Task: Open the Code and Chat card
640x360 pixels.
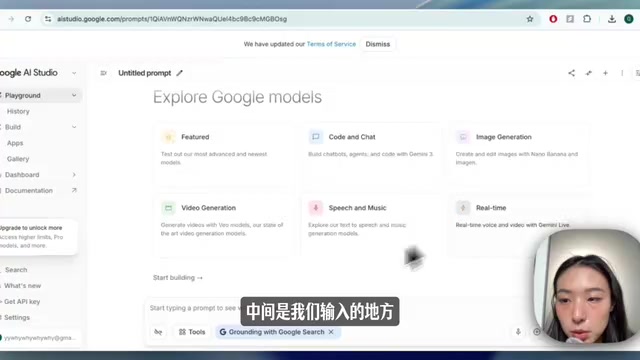Action: 372,154
